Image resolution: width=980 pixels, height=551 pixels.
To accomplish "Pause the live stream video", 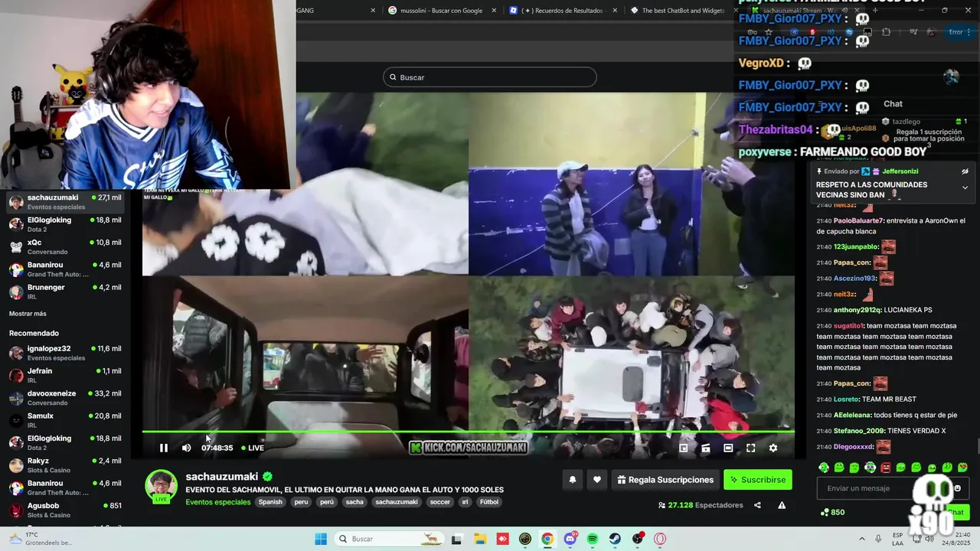I will click(x=164, y=448).
